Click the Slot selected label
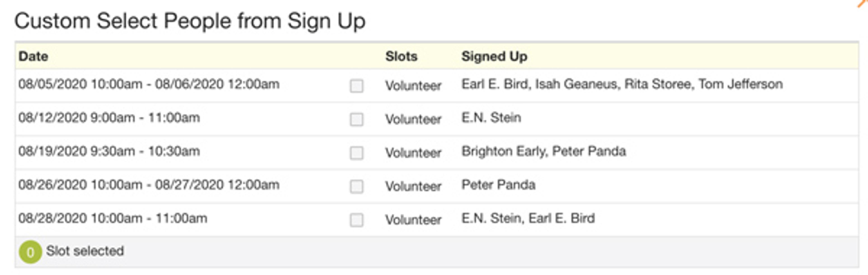Image resolution: width=868 pixels, height=275 pixels. point(85,251)
